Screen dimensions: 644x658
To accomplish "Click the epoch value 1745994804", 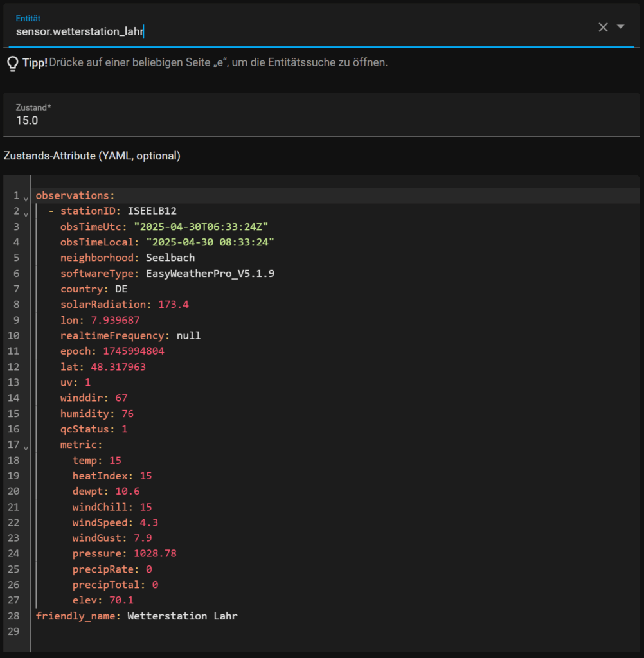I will pyautogui.click(x=134, y=351).
